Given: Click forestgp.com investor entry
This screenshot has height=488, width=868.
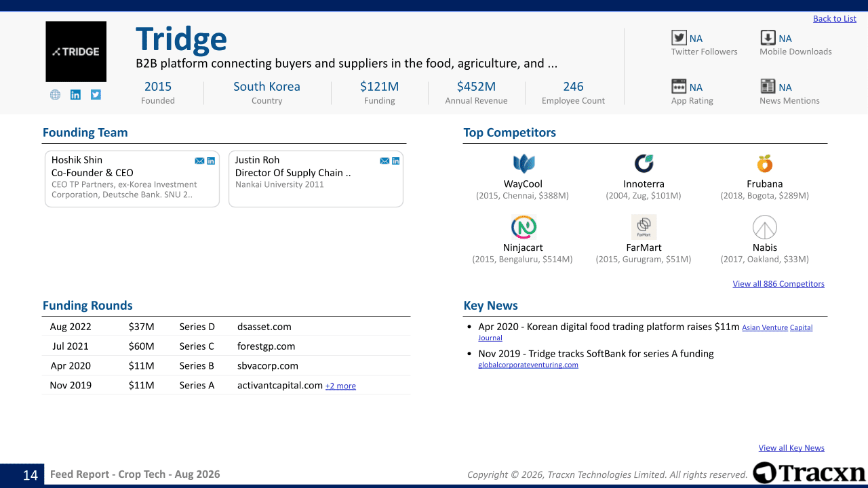Looking at the screenshot, I should (x=267, y=346).
